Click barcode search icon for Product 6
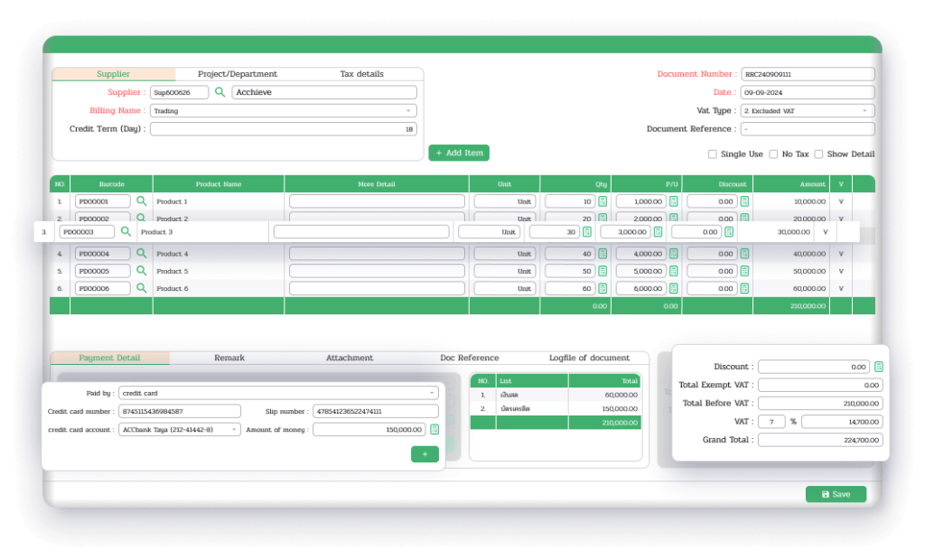Viewport: 925px width, 560px height. (x=142, y=288)
